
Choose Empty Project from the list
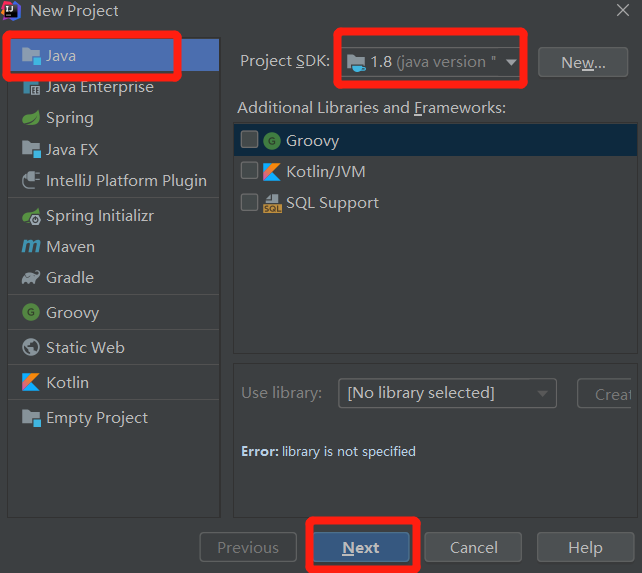coord(96,418)
